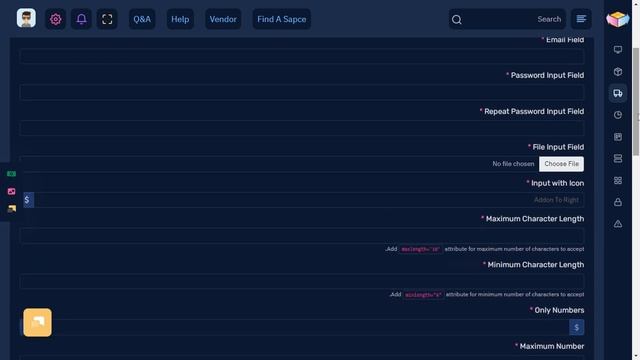Screen dimensions: 640x360
Task: Click into Maximum Character Length input
Action: pos(302,236)
